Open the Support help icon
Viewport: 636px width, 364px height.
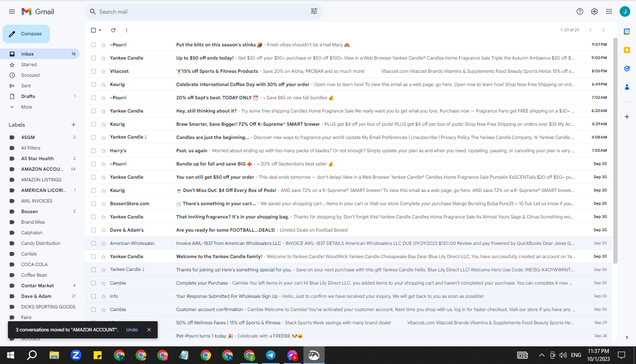[580, 11]
